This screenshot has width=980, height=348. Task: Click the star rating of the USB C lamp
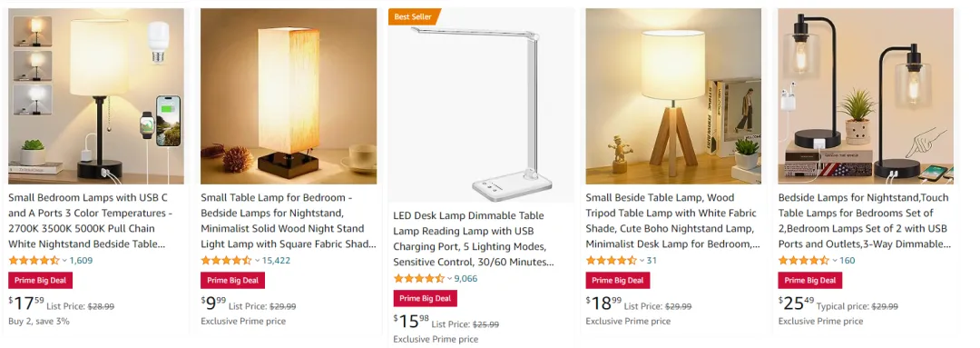34,261
